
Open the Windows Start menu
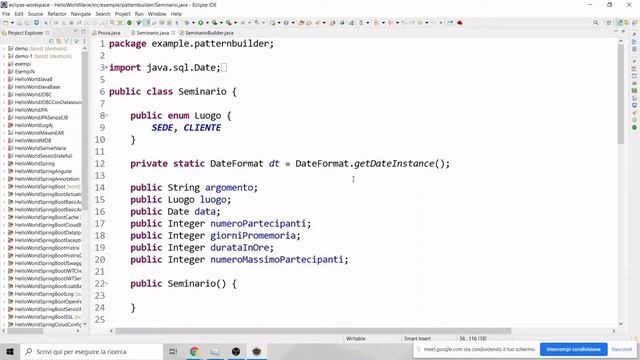(x=10, y=351)
